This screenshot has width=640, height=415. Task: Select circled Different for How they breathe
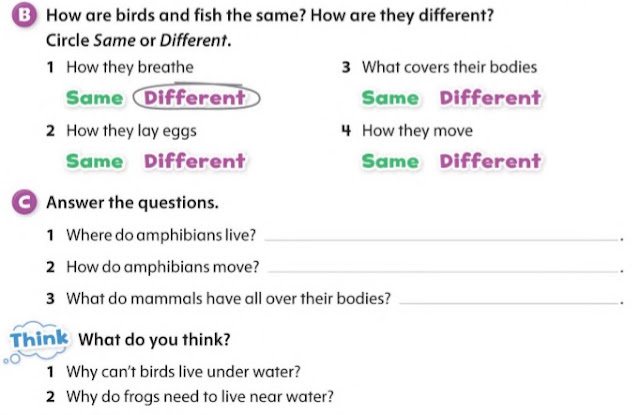pos(196,98)
